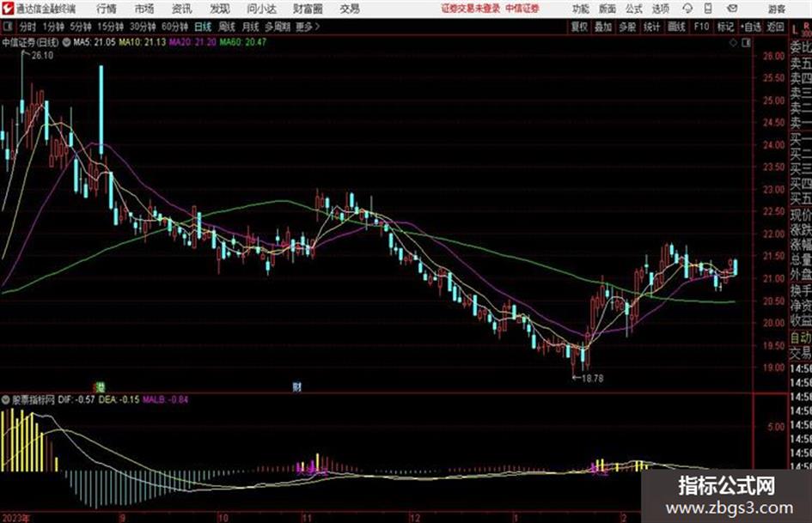This screenshot has height=523, width=812.
Task: Click the 2023年 date axis label
Action: click(x=15, y=518)
